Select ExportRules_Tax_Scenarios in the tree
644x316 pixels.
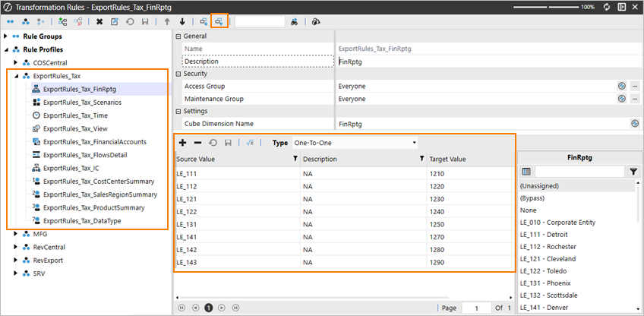(82, 102)
